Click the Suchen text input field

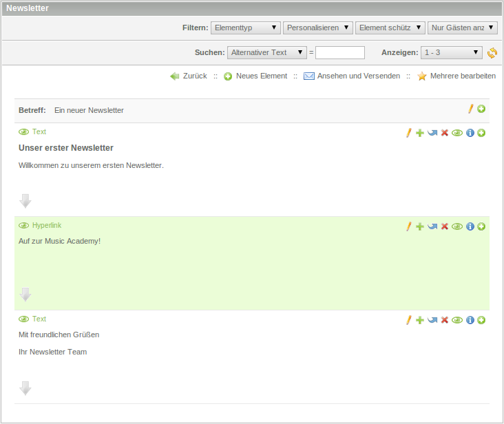click(x=340, y=53)
